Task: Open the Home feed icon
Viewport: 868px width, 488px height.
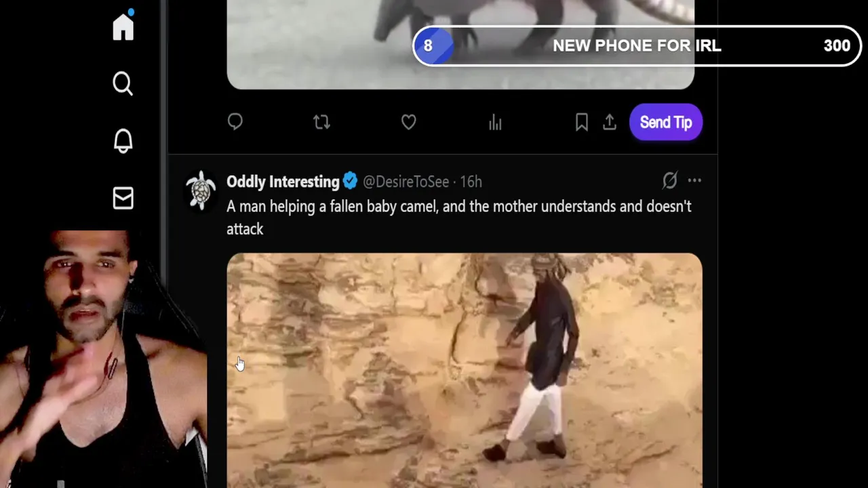Action: pyautogui.click(x=123, y=26)
